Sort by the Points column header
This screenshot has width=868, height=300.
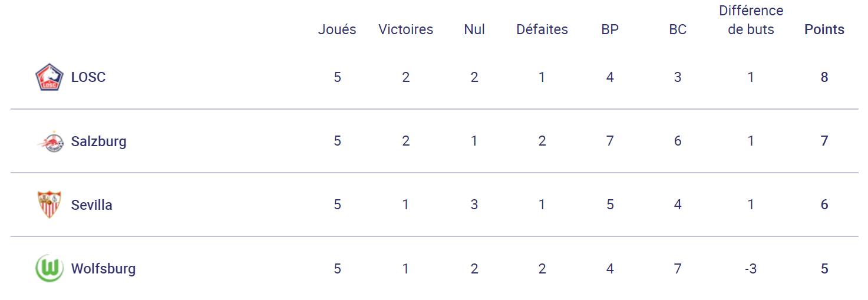(x=824, y=29)
